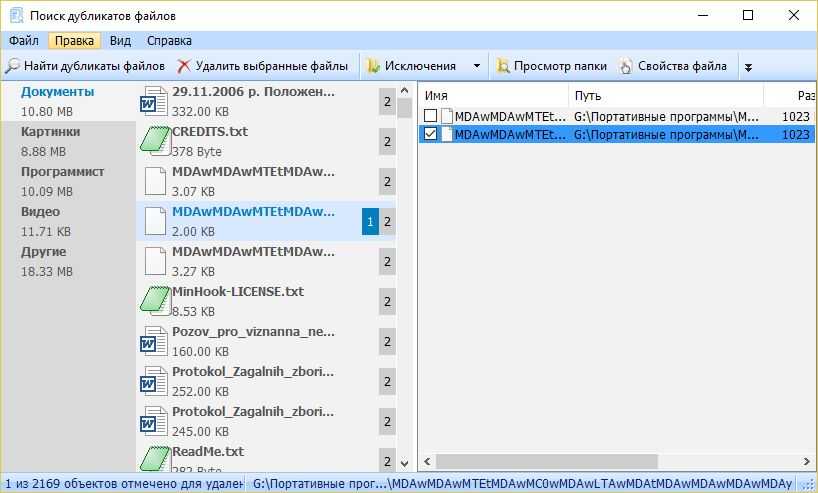Open the Файл menu
818x493 pixels.
23,41
